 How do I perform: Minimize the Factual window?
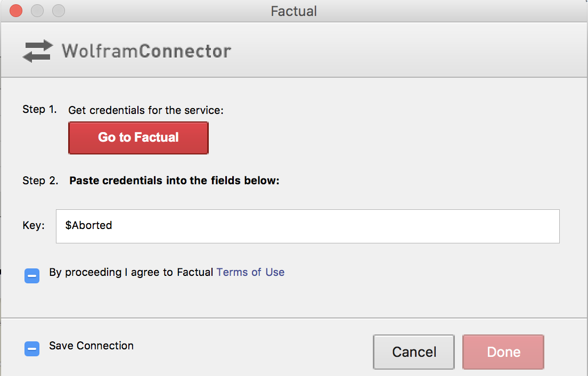[37, 11]
